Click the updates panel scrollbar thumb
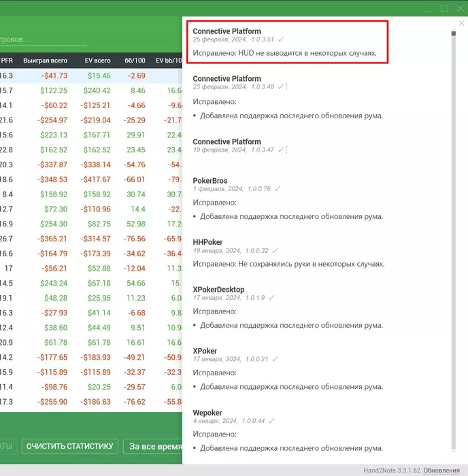The height and width of the screenshot is (476, 468). coord(454,33)
